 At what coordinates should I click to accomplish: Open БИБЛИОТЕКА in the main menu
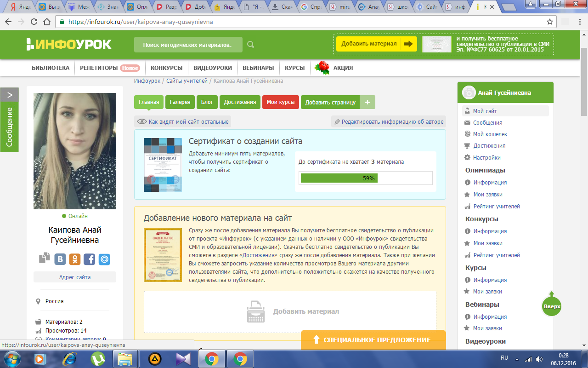51,68
